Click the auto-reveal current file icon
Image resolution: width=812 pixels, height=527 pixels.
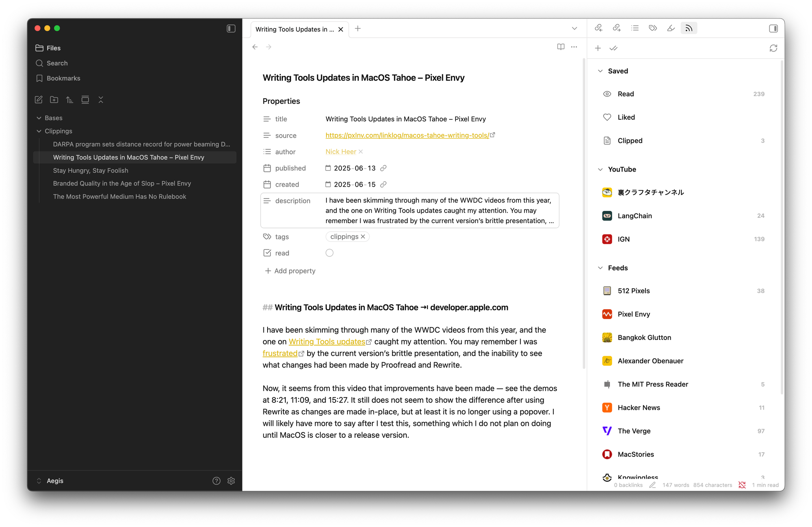[x=85, y=100]
